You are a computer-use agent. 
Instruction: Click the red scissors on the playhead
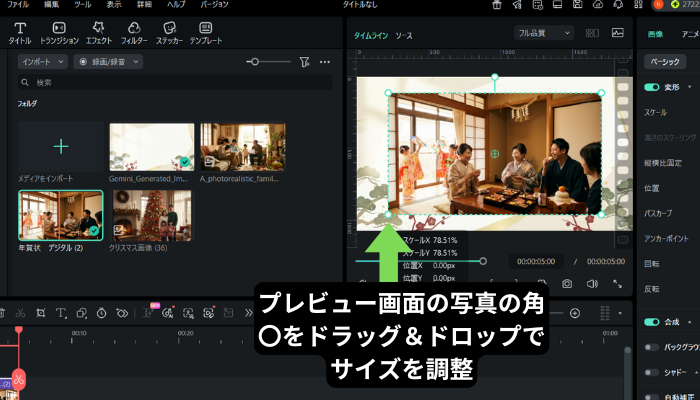pyautogui.click(x=18, y=380)
